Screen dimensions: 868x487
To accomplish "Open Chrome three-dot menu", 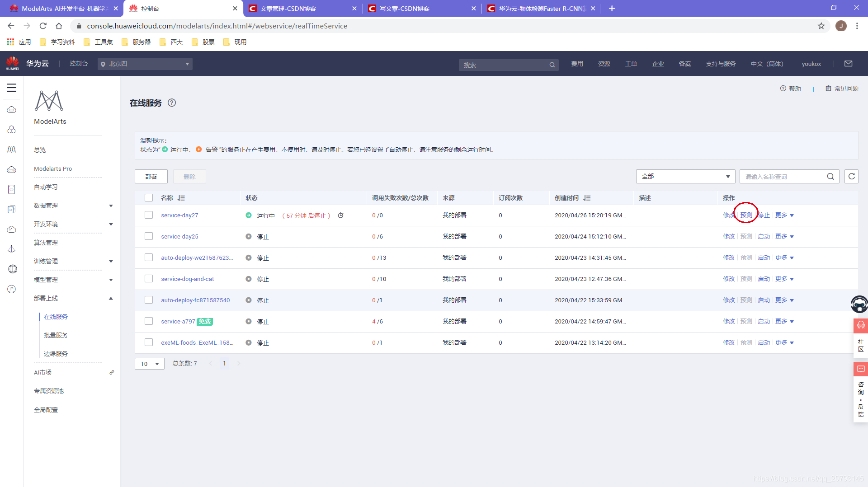I will coord(857,26).
